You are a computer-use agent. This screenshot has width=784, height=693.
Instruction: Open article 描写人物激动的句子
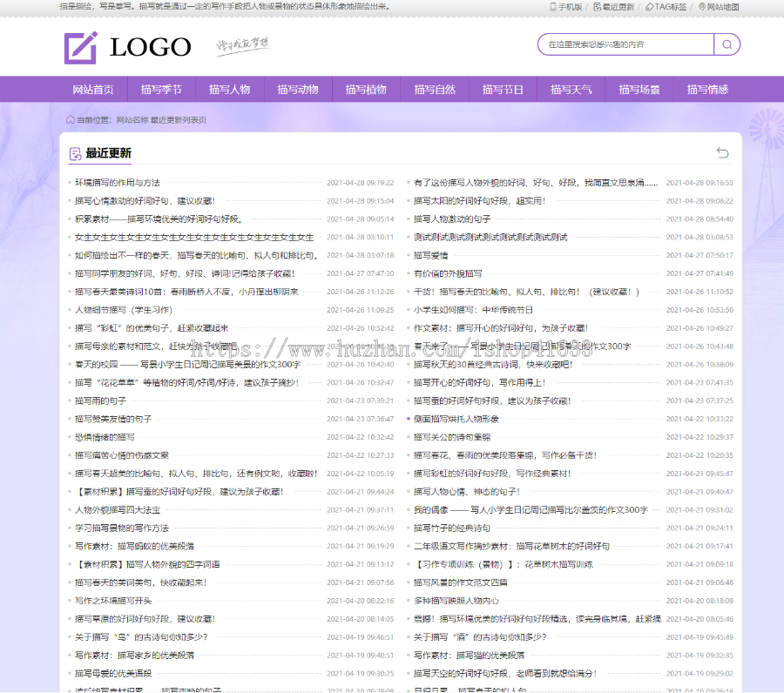pos(452,219)
